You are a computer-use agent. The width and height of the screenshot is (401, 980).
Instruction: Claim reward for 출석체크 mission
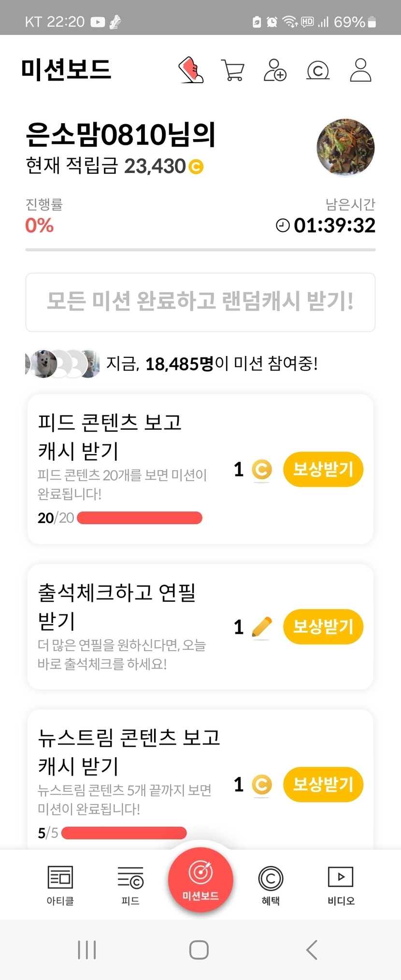[323, 627]
